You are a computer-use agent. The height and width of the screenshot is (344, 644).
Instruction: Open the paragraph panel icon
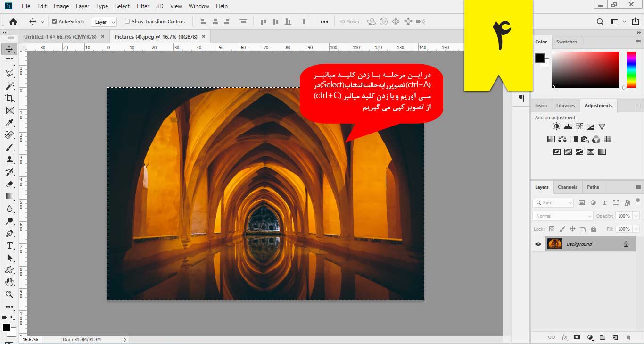click(x=521, y=98)
